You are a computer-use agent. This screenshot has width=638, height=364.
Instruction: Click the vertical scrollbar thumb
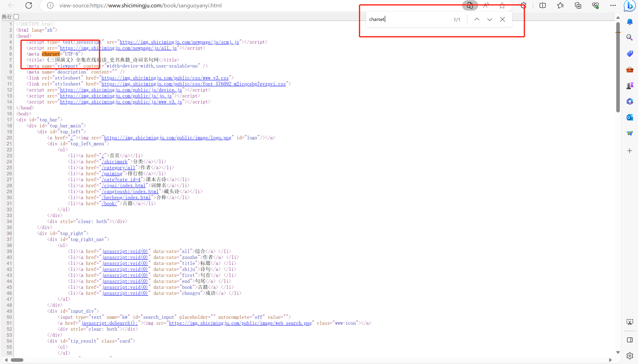pos(618,68)
